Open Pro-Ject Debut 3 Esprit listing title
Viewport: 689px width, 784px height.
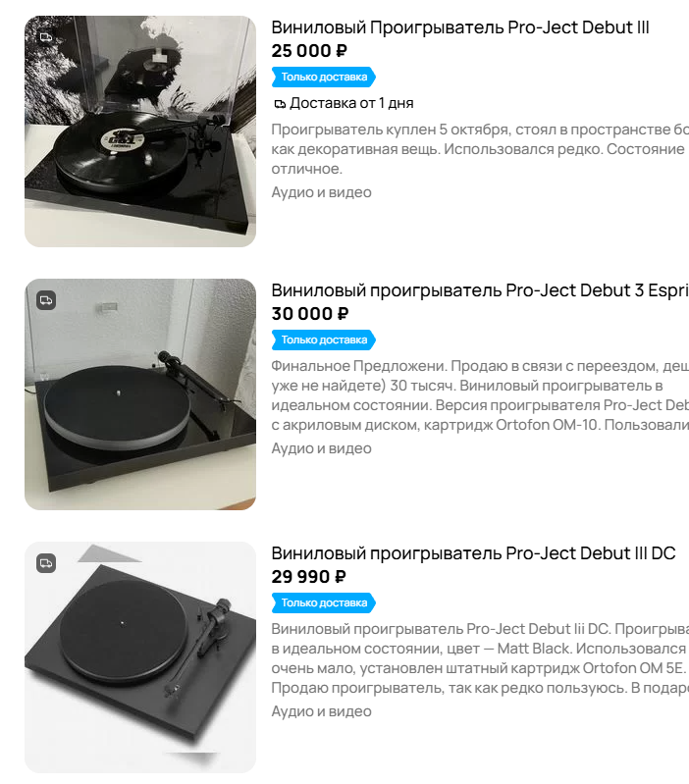click(x=480, y=290)
